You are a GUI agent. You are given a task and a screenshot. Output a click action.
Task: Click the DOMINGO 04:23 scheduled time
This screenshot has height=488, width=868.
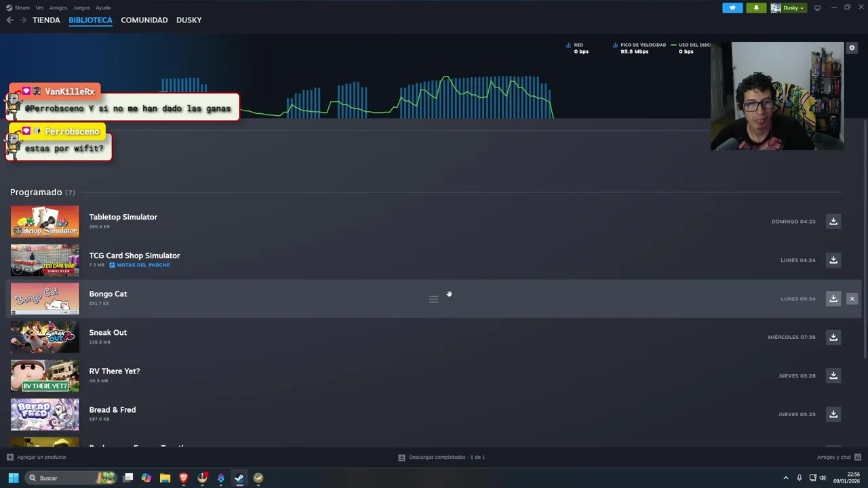point(793,222)
